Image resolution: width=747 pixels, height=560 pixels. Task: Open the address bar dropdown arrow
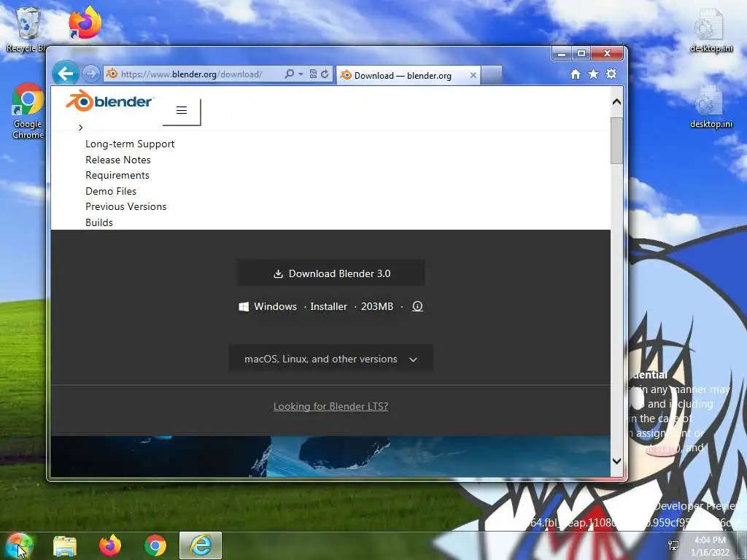(x=301, y=74)
